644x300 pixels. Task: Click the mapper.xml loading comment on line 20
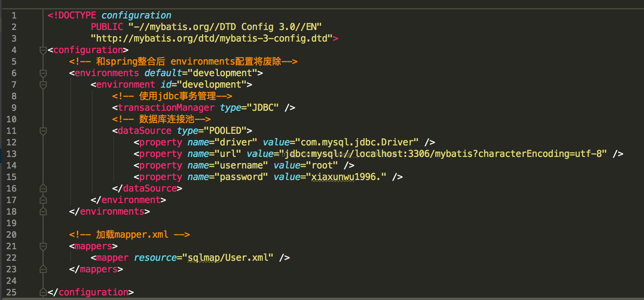point(129,235)
